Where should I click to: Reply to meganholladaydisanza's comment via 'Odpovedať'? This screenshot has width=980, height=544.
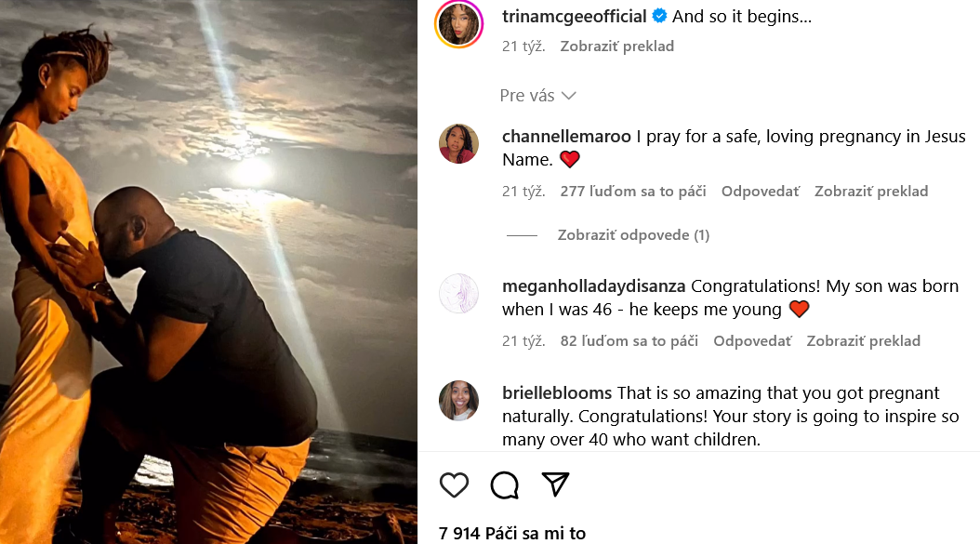pyautogui.click(x=752, y=341)
